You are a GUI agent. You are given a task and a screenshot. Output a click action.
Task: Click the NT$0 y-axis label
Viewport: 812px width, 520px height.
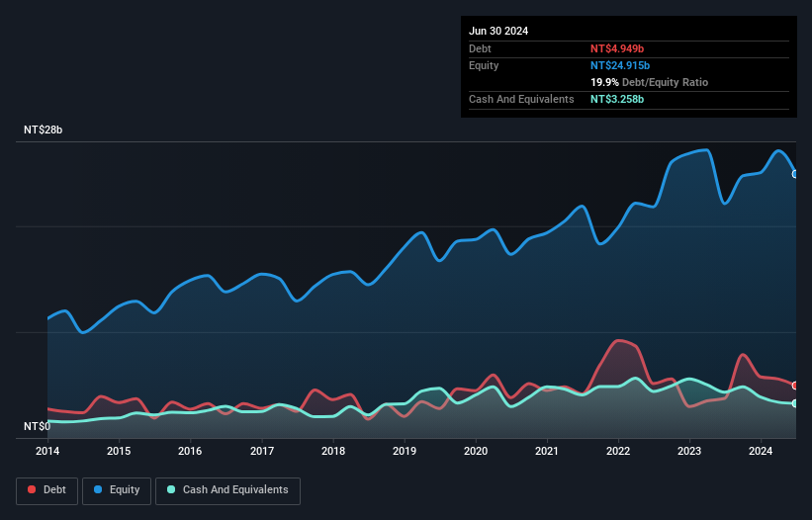coord(38,426)
